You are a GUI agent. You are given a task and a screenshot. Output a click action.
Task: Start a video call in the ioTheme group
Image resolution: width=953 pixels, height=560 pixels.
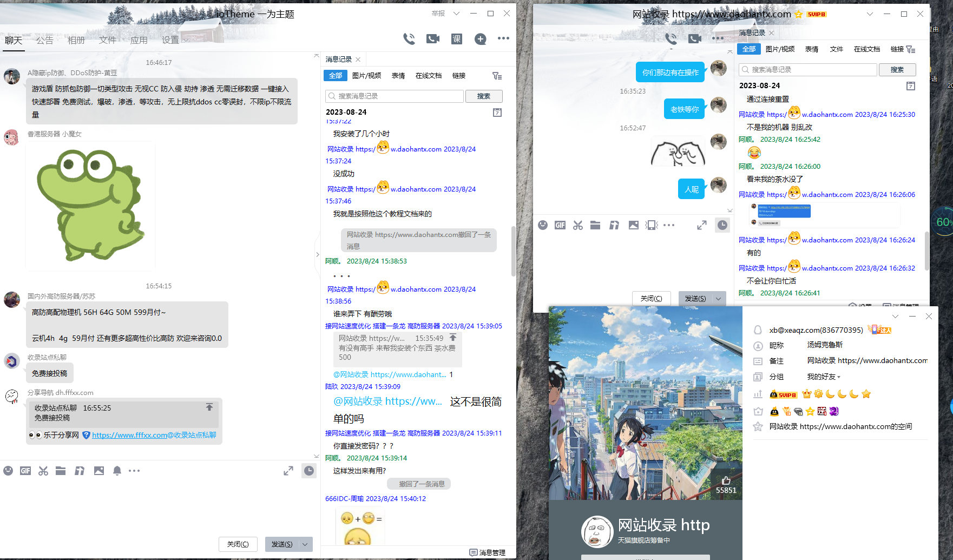432,38
